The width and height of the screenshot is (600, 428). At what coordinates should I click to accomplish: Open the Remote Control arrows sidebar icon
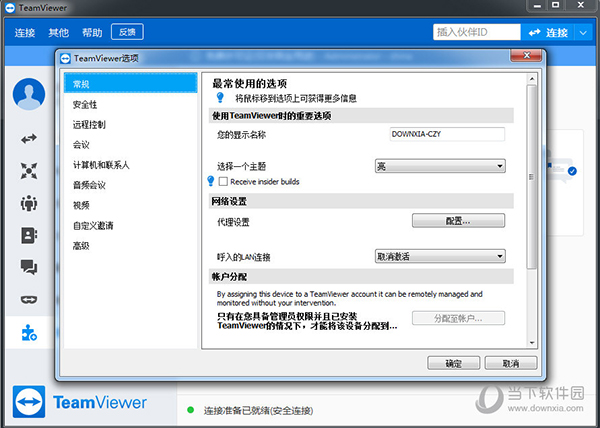[29, 138]
